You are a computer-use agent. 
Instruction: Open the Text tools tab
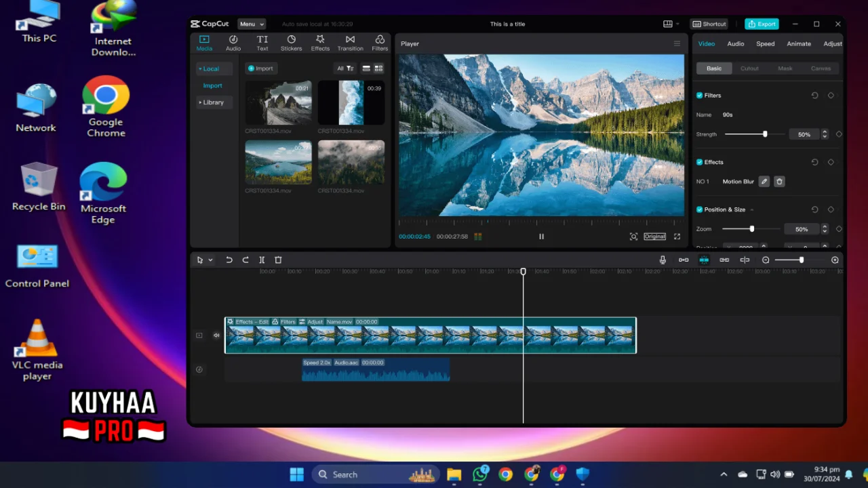(262, 43)
